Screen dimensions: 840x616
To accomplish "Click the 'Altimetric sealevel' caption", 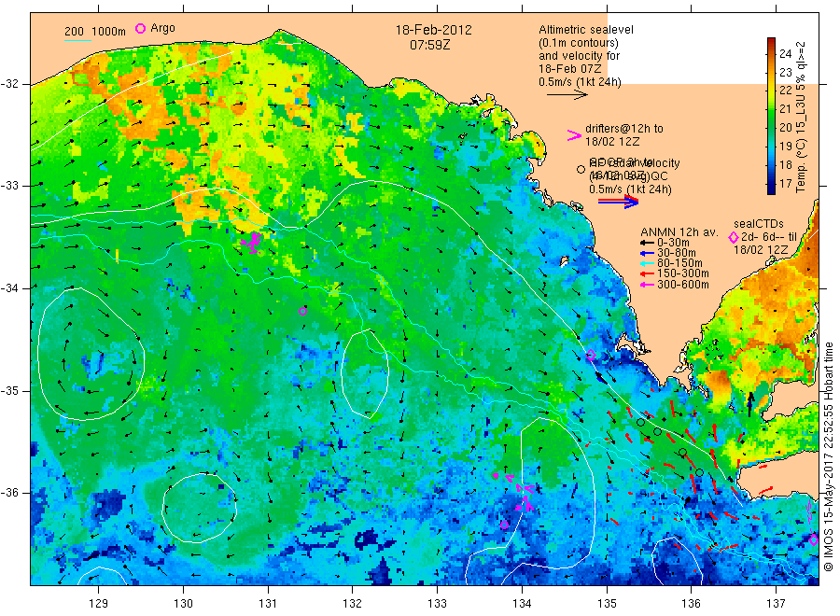I will point(585,30).
